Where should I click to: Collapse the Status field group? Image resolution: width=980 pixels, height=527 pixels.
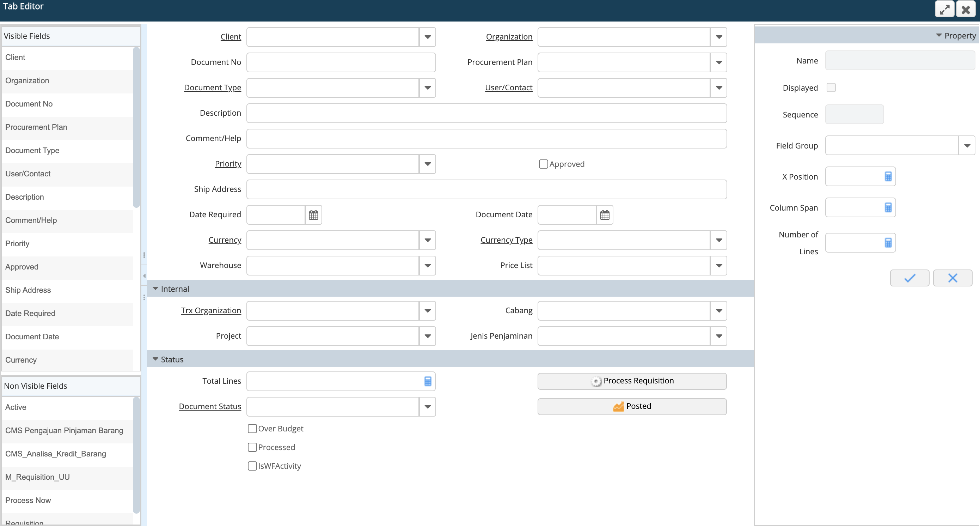click(x=155, y=359)
